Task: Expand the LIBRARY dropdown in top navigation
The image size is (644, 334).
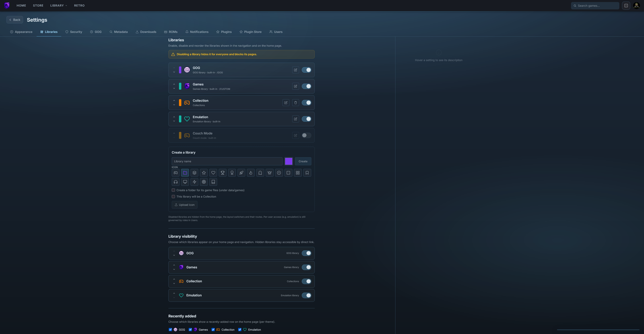Action: (x=59, y=6)
